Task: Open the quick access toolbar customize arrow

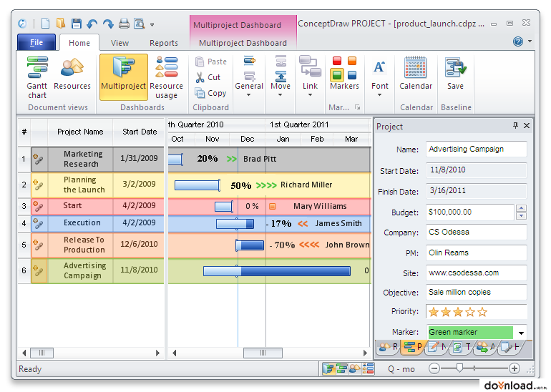Action: point(152,24)
